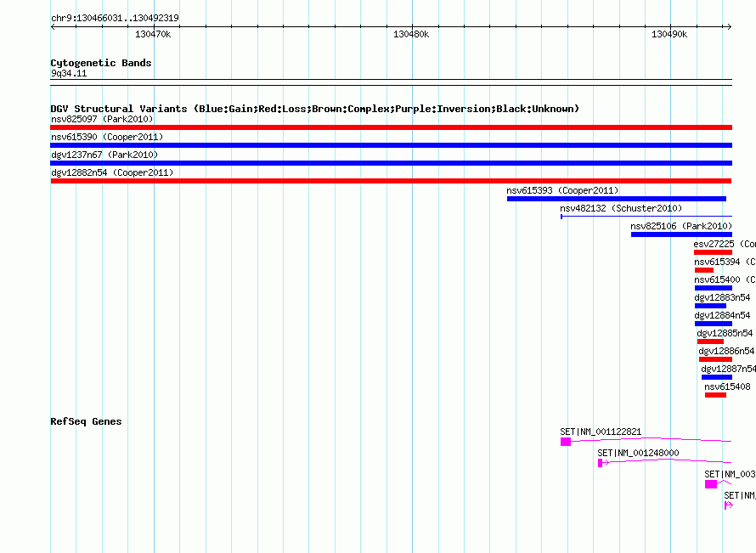Open the SET|NM_001122821 gene label
The image size is (756, 553).
(x=601, y=432)
